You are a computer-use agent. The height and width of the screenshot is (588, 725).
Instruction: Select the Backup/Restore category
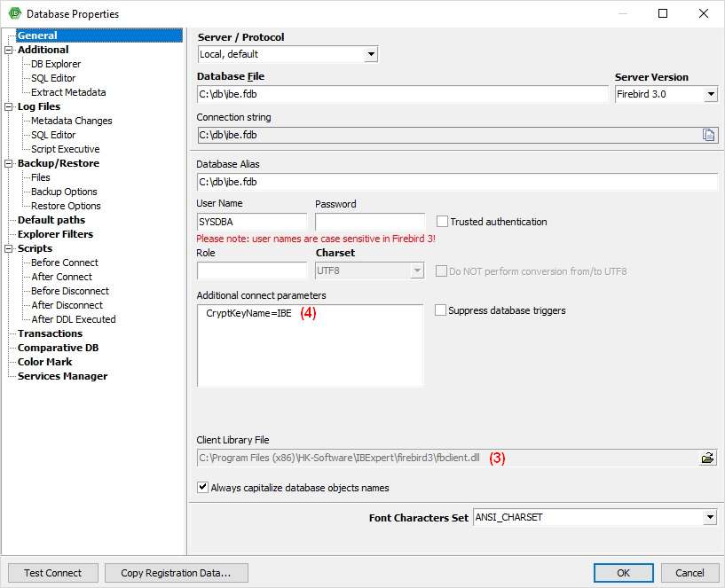(59, 164)
